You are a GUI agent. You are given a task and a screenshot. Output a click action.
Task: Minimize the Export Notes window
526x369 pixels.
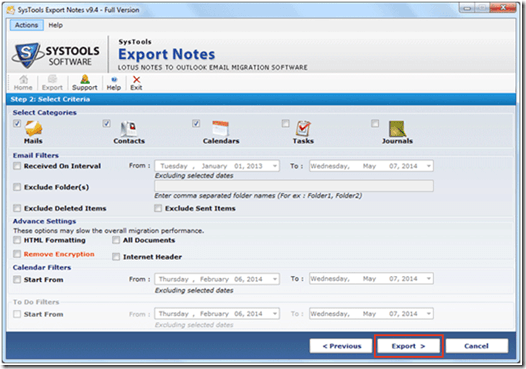(x=468, y=8)
